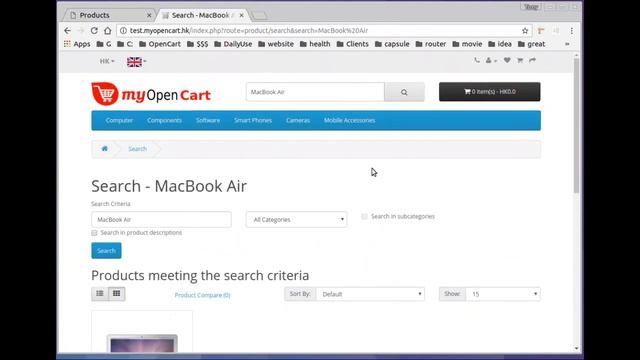This screenshot has width=640, height=360.
Task: Click the home breadcrumb icon
Action: point(104,149)
